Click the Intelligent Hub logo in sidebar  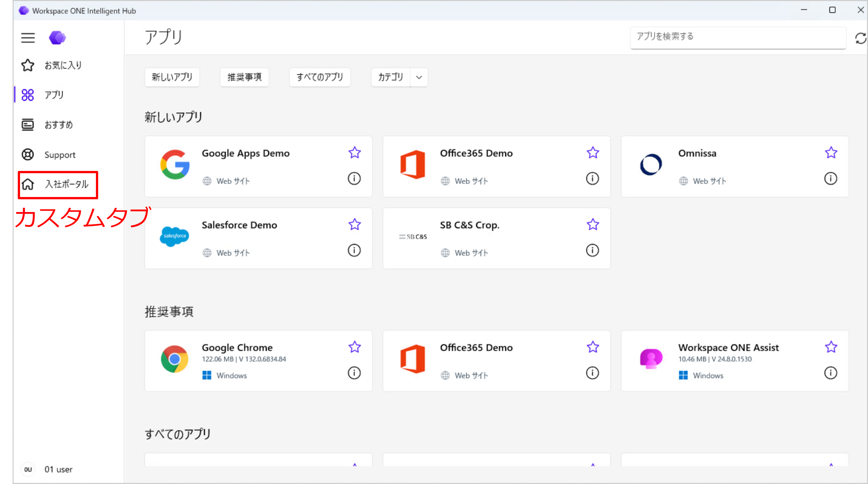coord(57,37)
